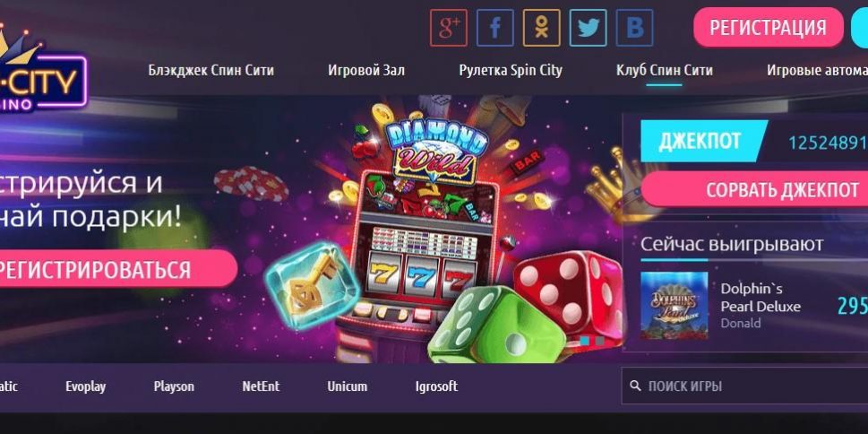Click the Поиск игры search field
This screenshot has width=868, height=434.
pyautogui.click(x=744, y=386)
